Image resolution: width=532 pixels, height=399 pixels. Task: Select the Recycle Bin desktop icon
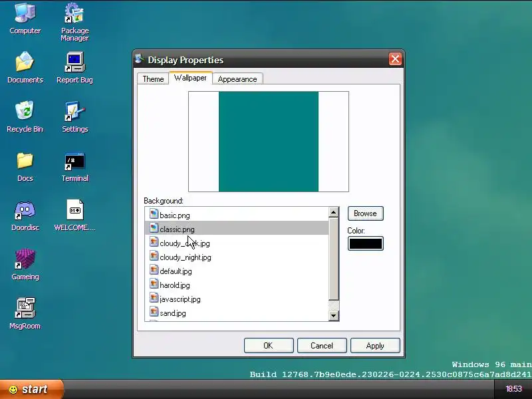point(25,117)
